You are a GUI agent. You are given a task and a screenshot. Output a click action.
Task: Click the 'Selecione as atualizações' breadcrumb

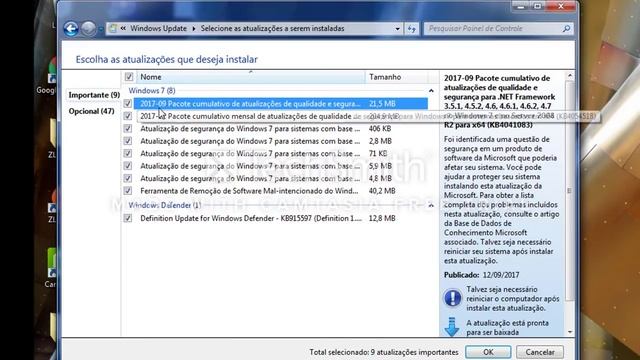click(272, 29)
